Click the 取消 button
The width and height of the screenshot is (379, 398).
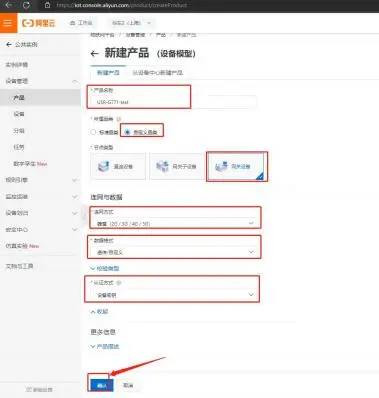coord(128,385)
